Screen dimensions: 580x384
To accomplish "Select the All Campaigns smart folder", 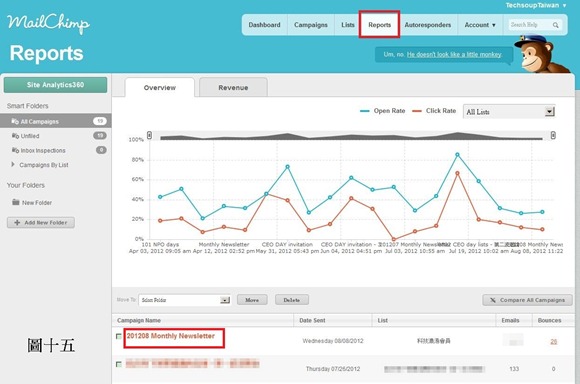I will point(55,121).
